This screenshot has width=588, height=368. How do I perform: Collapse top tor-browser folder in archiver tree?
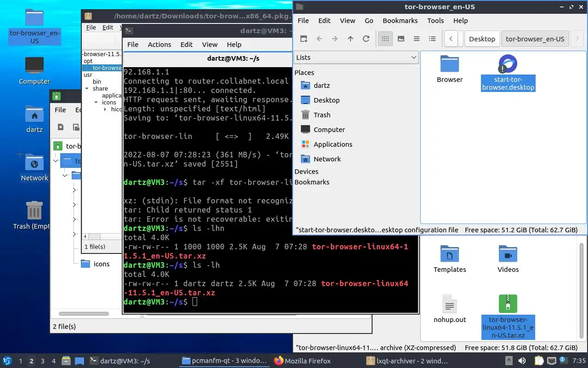click(56, 161)
